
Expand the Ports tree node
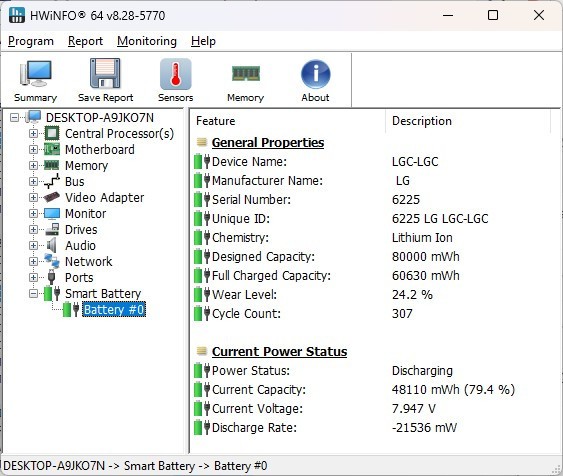click(33, 277)
